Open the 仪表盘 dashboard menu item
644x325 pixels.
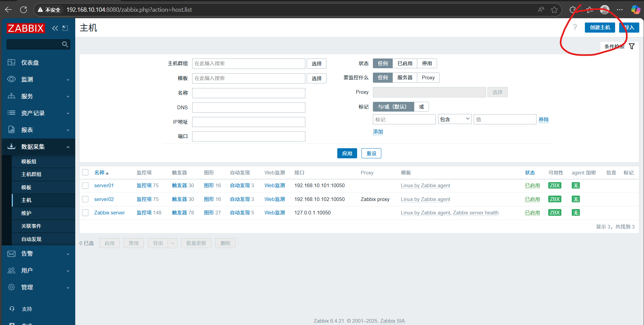(x=38, y=63)
